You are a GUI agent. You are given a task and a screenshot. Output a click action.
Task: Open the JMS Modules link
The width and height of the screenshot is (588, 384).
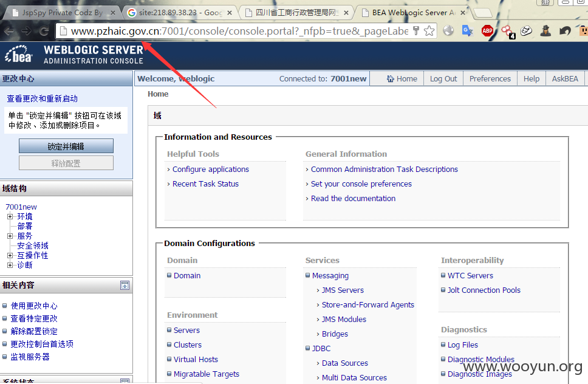tap(344, 320)
